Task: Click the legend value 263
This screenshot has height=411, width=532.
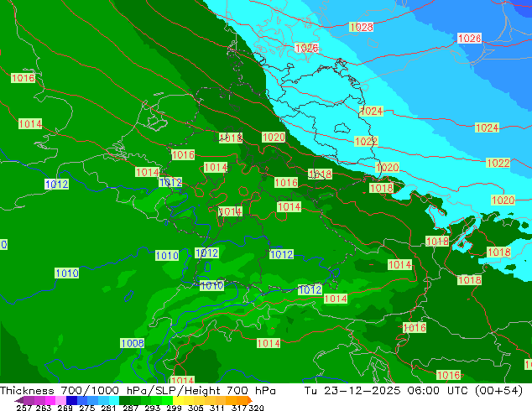Action: [x=44, y=408]
